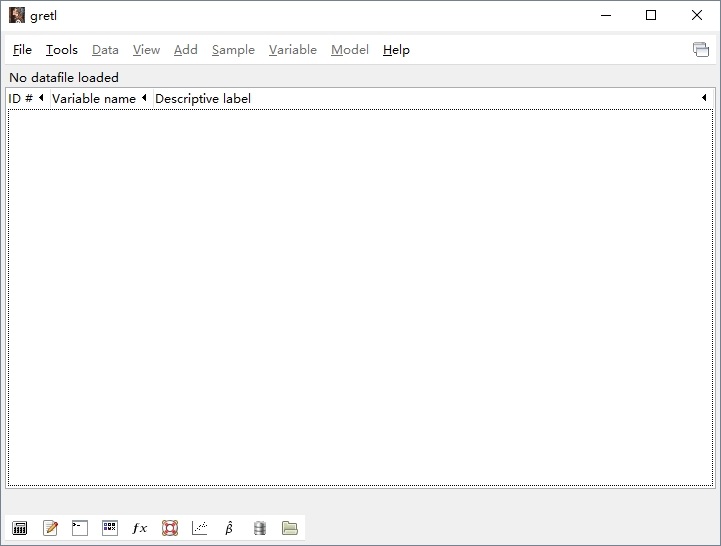The height and width of the screenshot is (546, 721).
Task: Open the Help menu
Action: pos(396,50)
